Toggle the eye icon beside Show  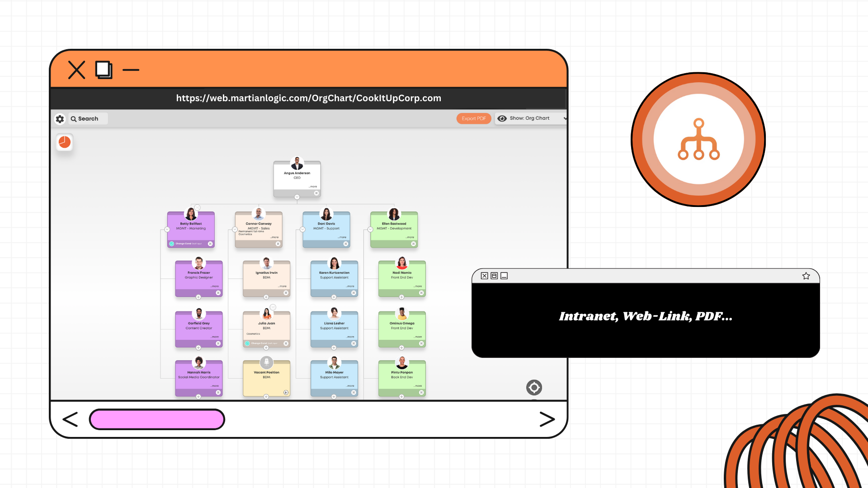(x=502, y=118)
